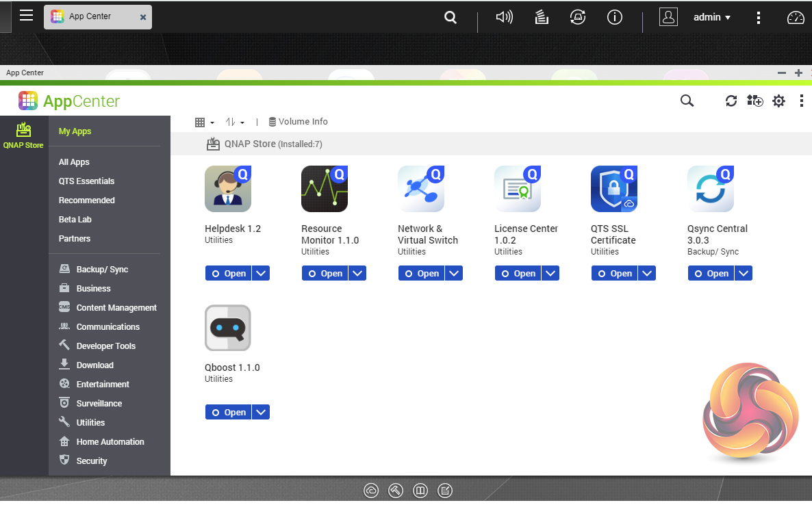Open the QTS main hamburger menu
The height and width of the screenshot is (505, 812).
point(27,16)
